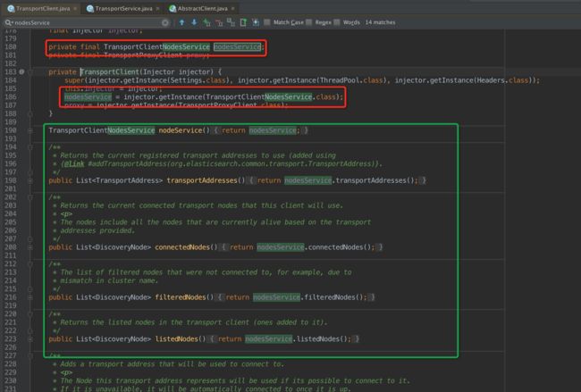Collapse the Javadoc comment starting line 212
Screen dimensions: 581x392
(30, 263)
